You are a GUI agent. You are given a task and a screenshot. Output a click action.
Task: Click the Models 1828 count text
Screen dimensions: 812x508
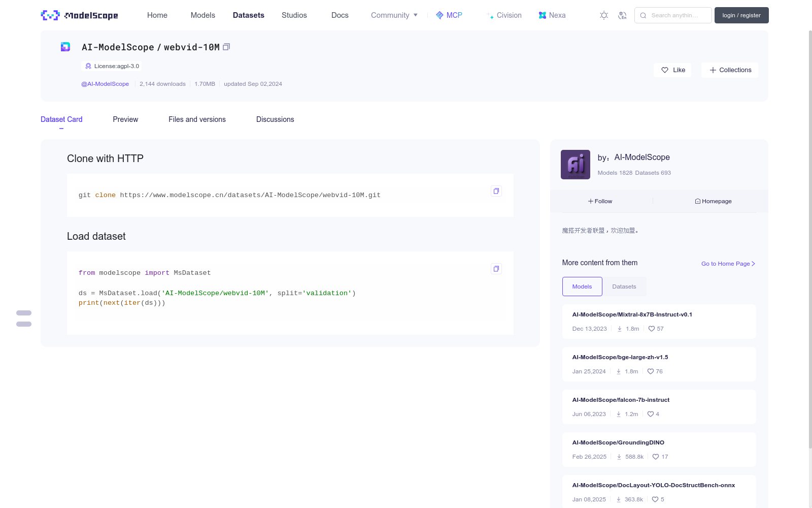[615, 173]
